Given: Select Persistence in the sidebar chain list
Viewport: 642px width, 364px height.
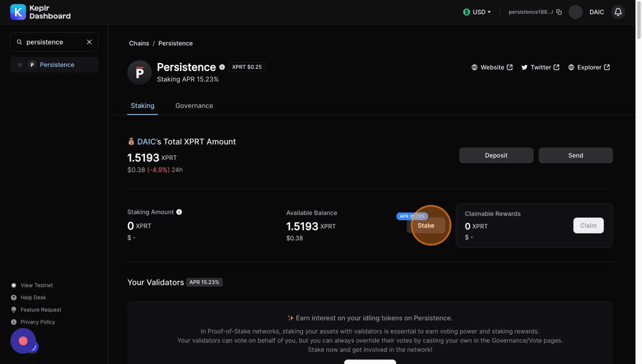Looking at the screenshot, I should point(57,65).
